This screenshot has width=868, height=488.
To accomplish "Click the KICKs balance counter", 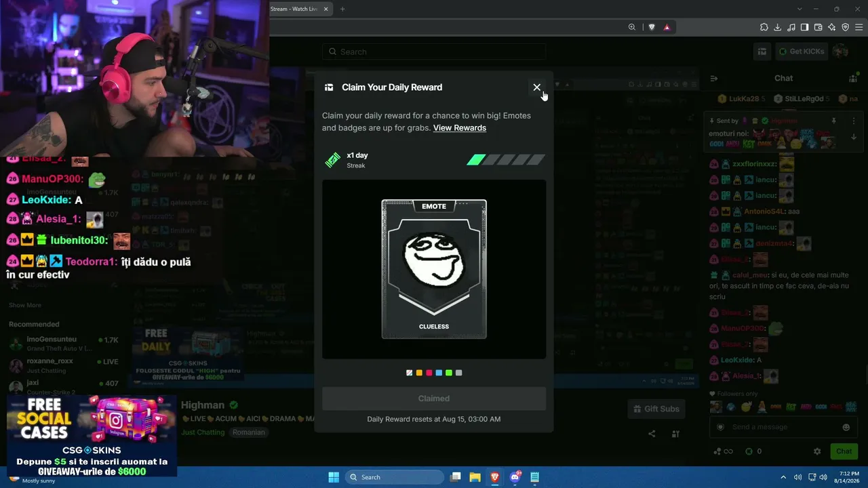I will [x=753, y=451].
